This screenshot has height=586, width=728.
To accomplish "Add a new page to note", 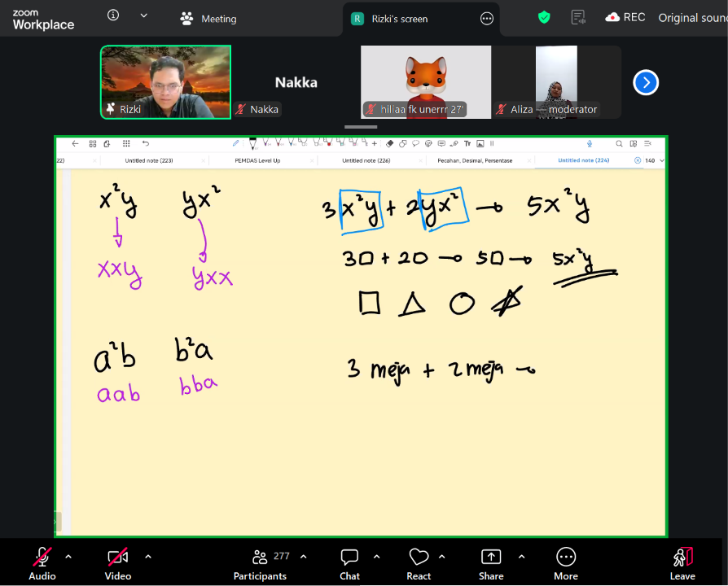I will tap(107, 144).
